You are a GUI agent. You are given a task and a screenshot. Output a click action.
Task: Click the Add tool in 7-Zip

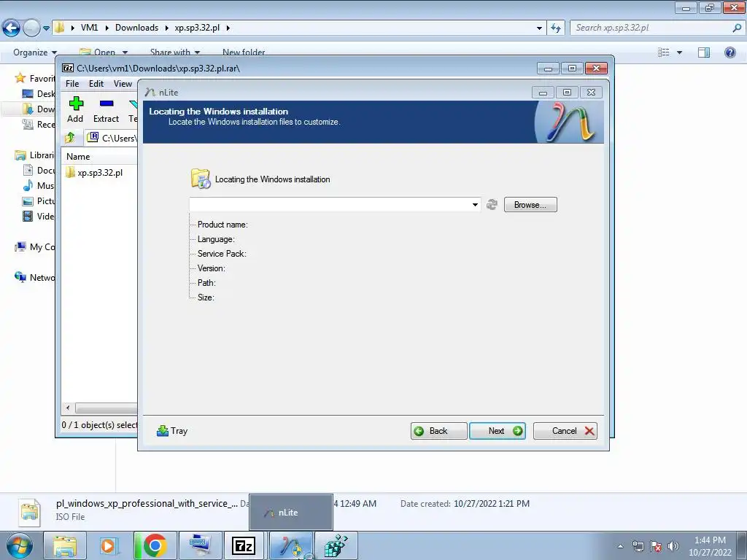click(x=75, y=109)
